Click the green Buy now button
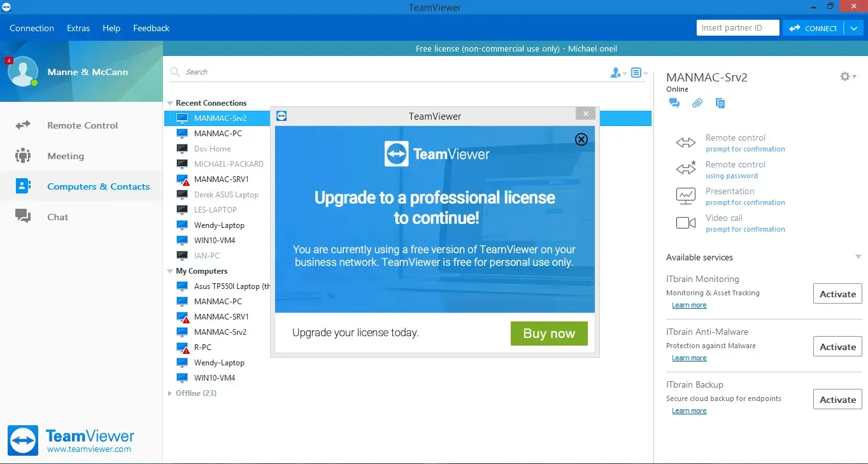Viewport: 868px width, 464px height. point(549,334)
